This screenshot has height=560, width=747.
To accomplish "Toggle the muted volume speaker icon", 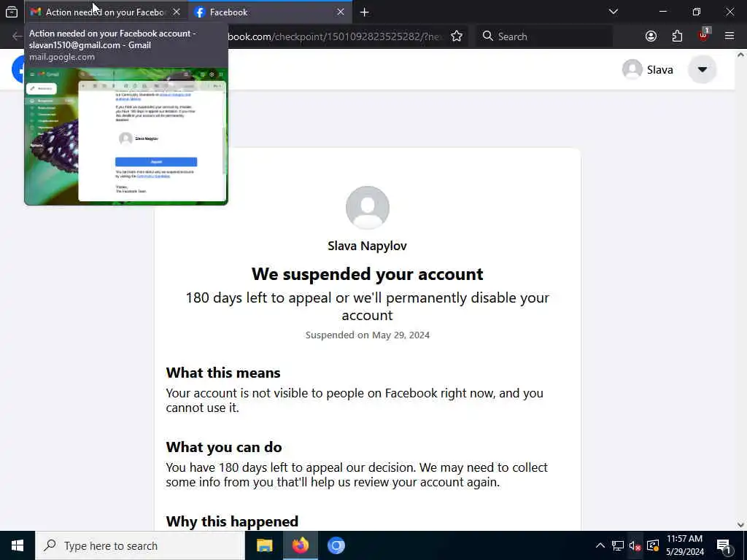I will click(635, 545).
